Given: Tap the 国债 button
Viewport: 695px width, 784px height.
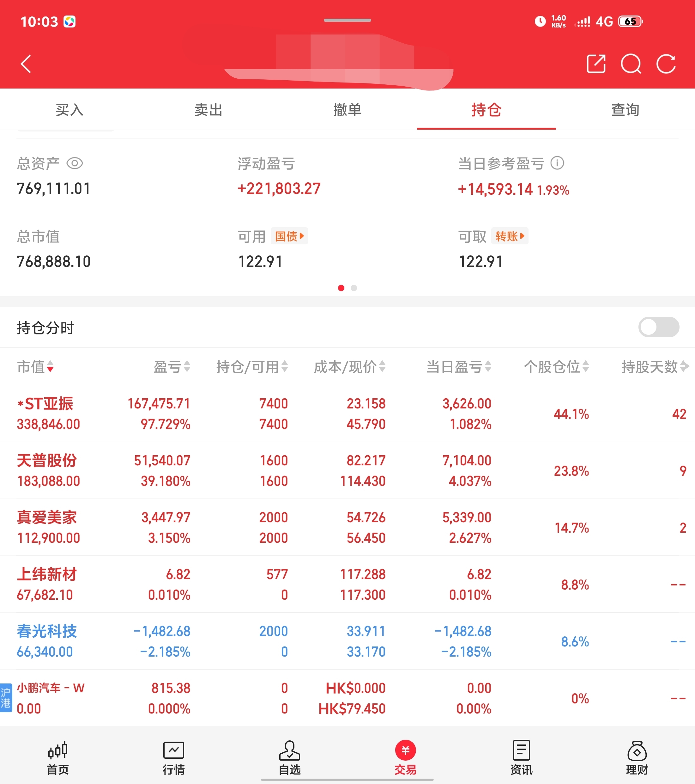Looking at the screenshot, I should pyautogui.click(x=289, y=236).
